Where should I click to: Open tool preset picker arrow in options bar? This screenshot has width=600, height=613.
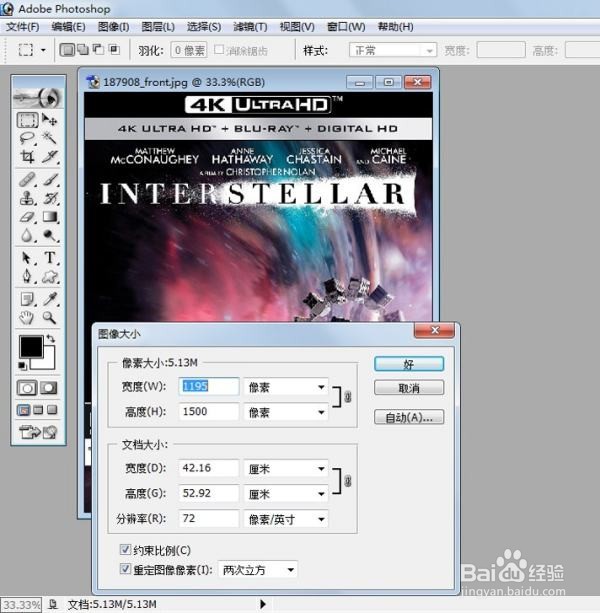(43, 50)
